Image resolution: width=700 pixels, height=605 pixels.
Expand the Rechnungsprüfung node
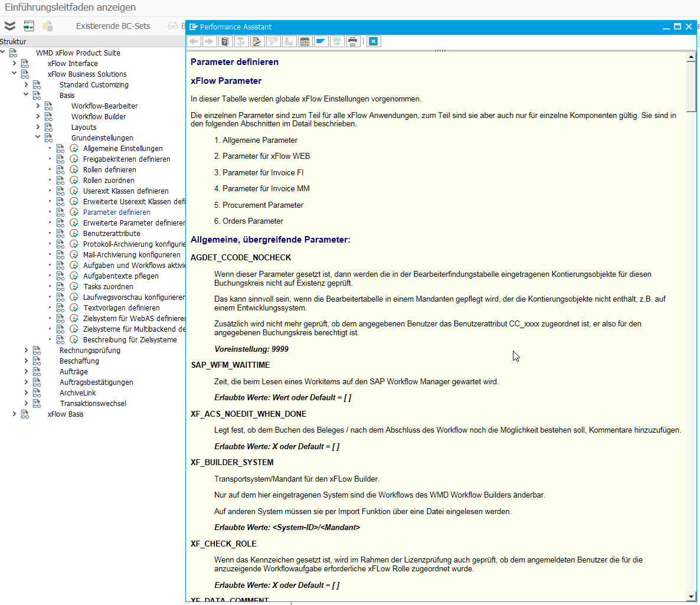coord(27,351)
